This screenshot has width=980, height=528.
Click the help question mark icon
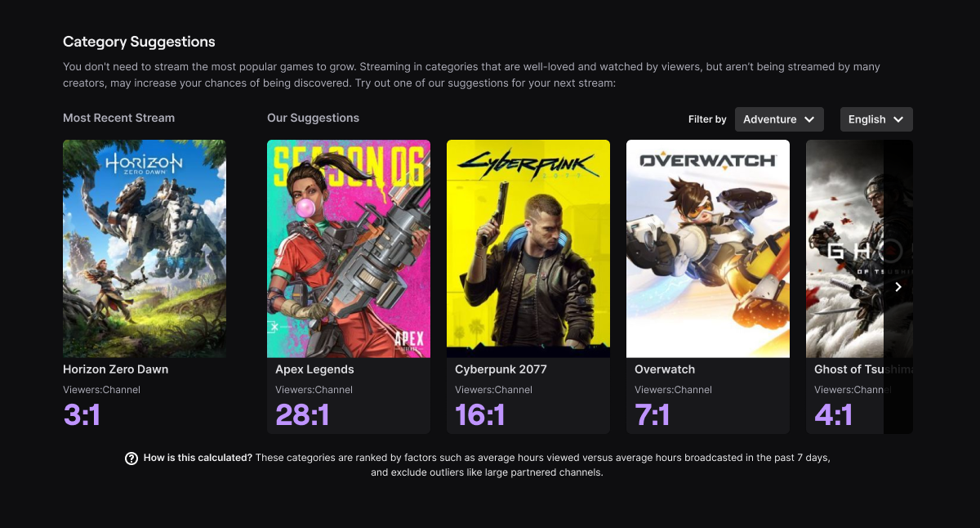(131, 458)
